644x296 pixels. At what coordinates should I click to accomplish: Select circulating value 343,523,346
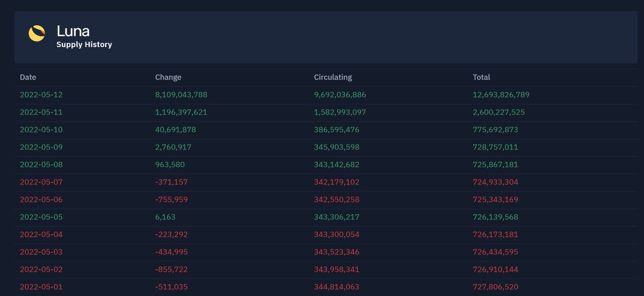click(337, 252)
